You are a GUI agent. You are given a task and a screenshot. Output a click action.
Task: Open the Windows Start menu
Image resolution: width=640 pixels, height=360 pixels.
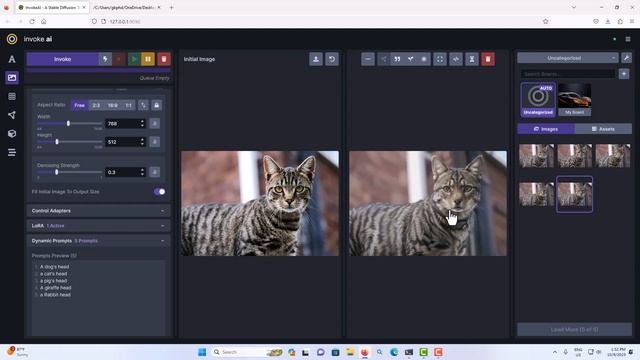tap(202, 352)
